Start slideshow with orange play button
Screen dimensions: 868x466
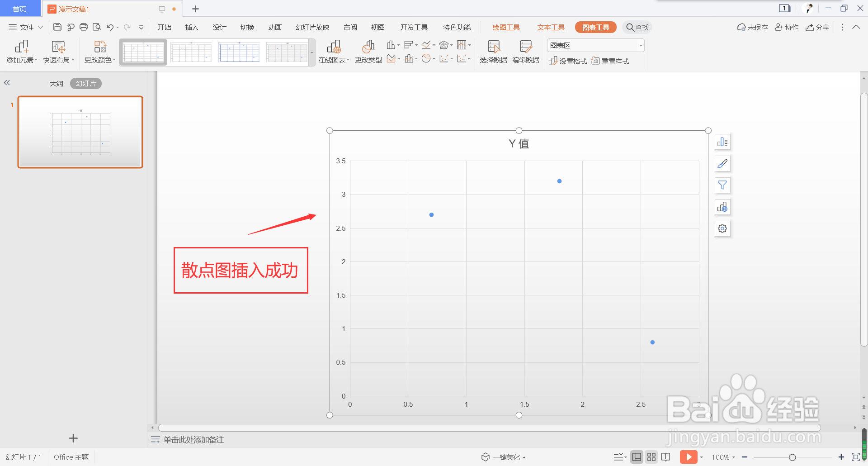click(x=689, y=457)
